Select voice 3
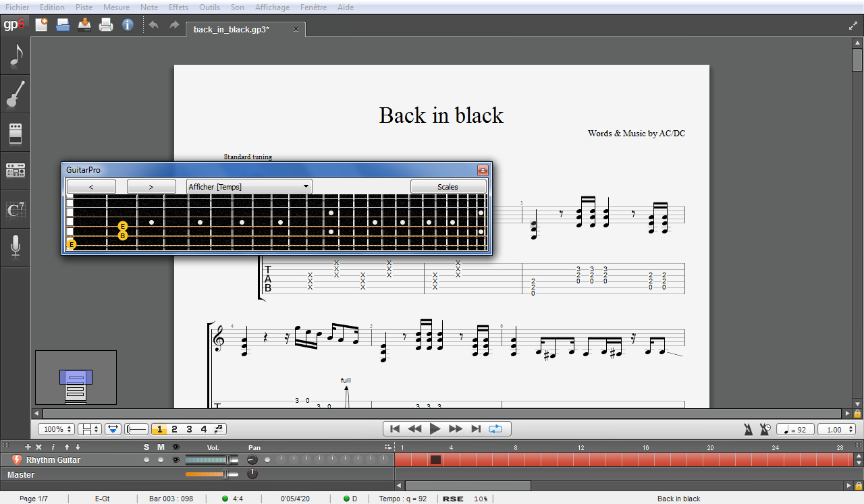 (x=189, y=429)
